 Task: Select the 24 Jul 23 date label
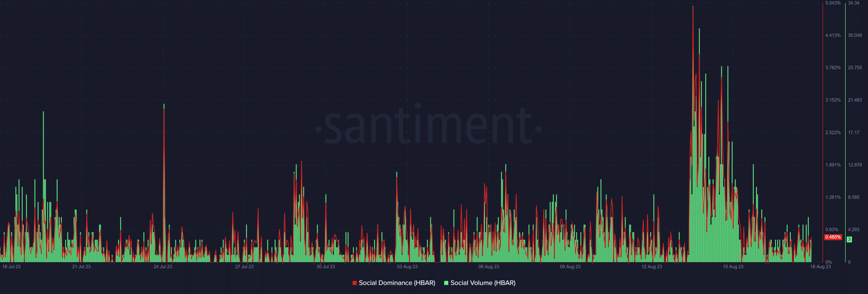tap(163, 267)
